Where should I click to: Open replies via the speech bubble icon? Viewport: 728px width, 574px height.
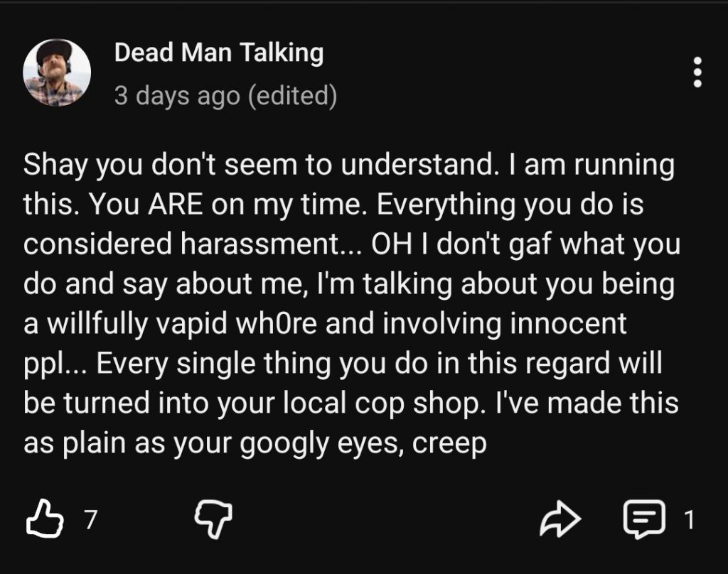(x=643, y=520)
